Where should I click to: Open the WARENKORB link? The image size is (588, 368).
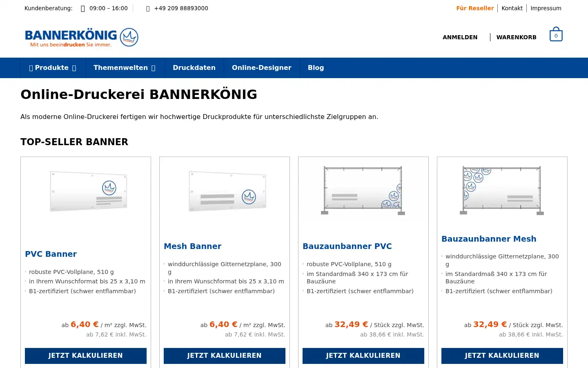[x=517, y=37]
